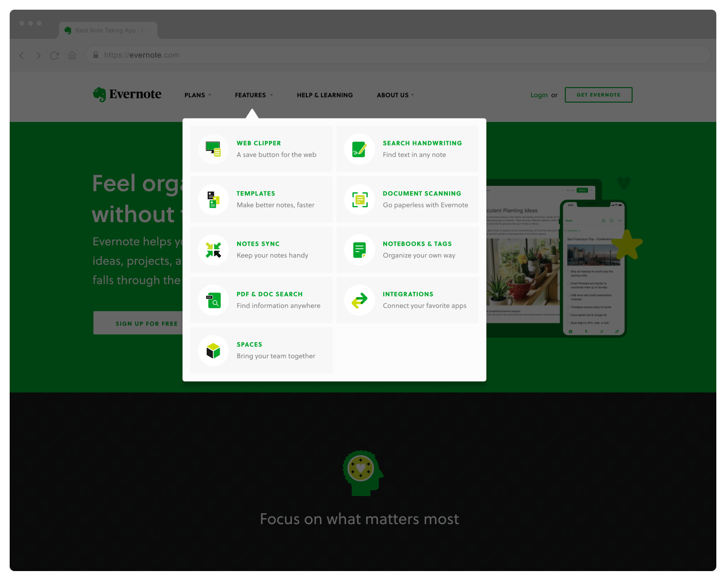Click the Search Handwriting pen icon

click(x=359, y=149)
